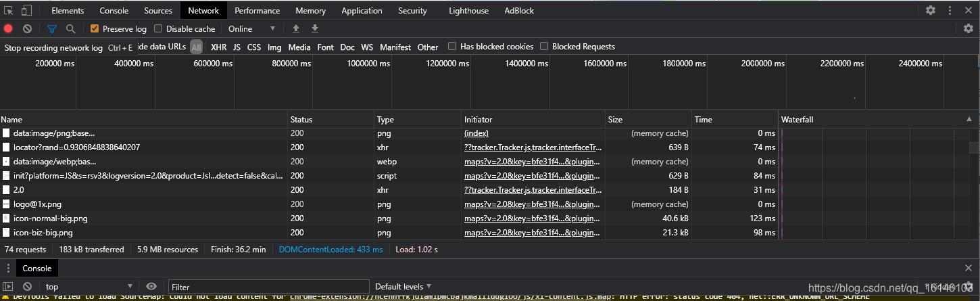Open the Sources tab
The image size is (980, 301).
point(158,10)
